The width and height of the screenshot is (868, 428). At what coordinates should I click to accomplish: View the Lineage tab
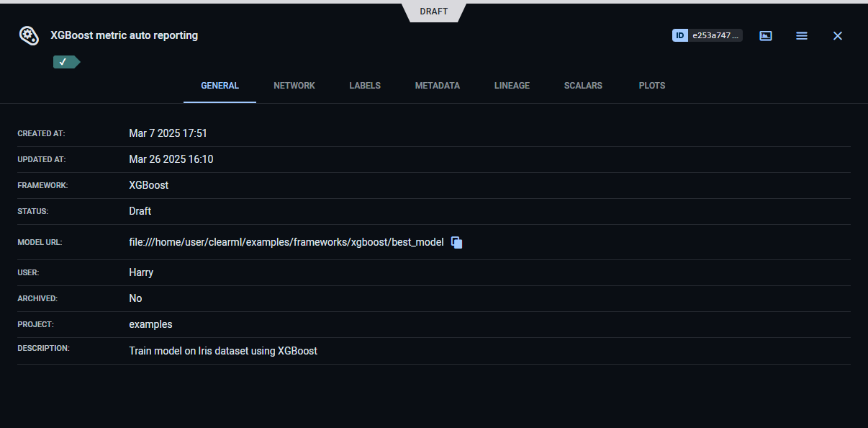(512, 86)
